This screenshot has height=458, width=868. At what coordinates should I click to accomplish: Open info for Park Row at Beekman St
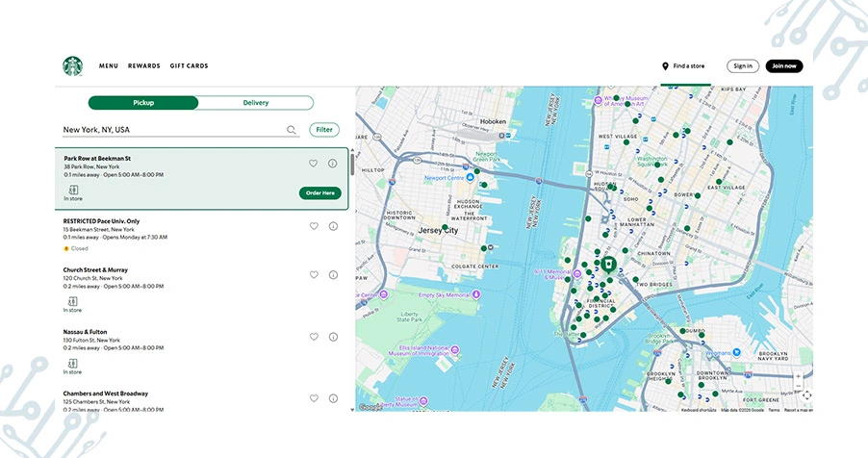click(333, 164)
